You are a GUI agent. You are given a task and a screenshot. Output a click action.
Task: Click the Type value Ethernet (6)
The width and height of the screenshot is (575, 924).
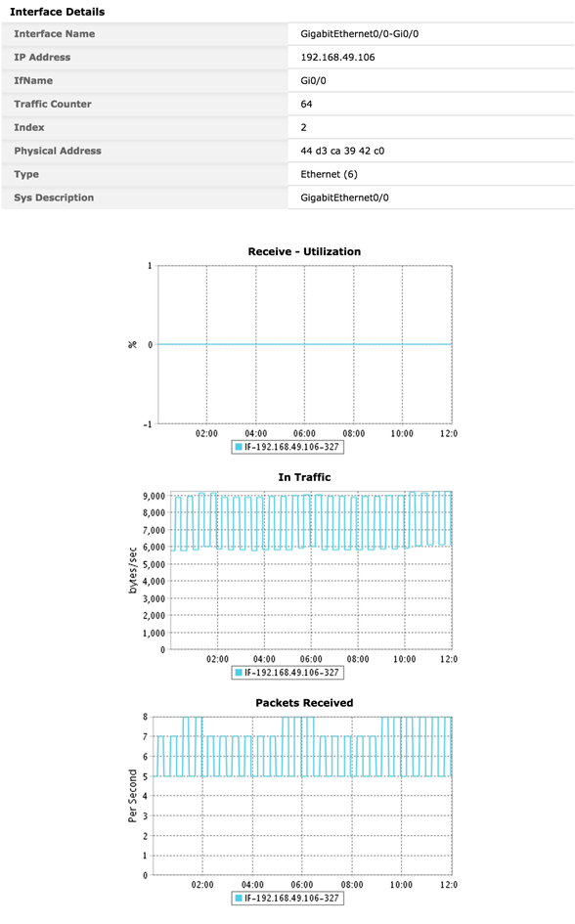click(329, 174)
